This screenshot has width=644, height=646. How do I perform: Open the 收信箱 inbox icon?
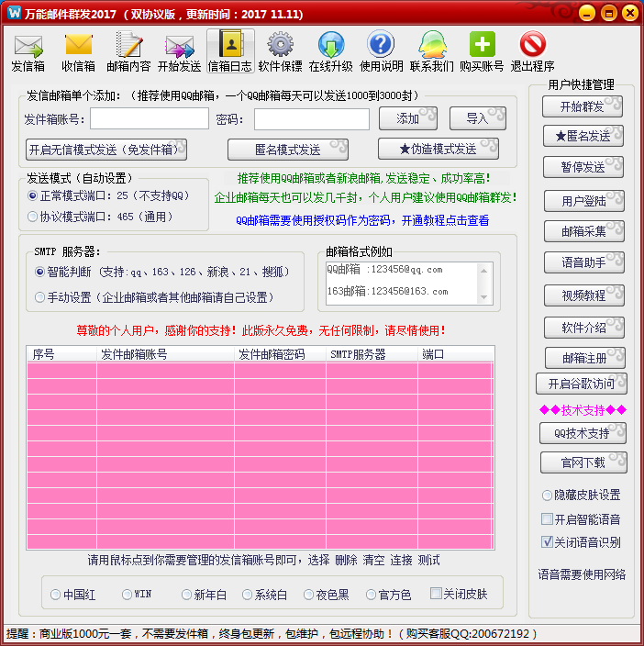tap(78, 52)
